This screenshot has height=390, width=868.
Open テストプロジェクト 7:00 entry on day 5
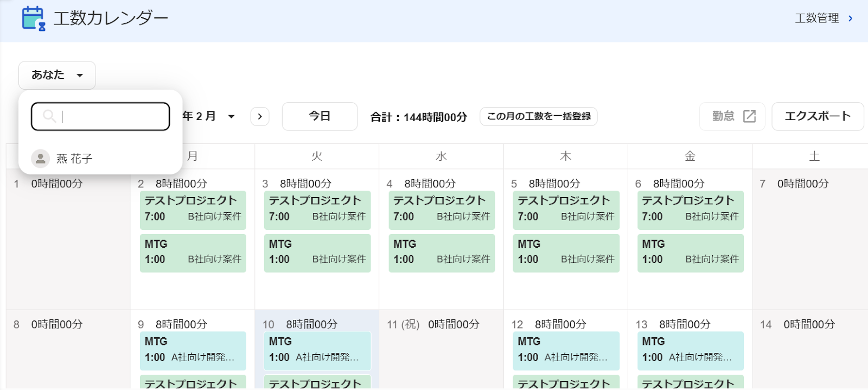(x=566, y=210)
